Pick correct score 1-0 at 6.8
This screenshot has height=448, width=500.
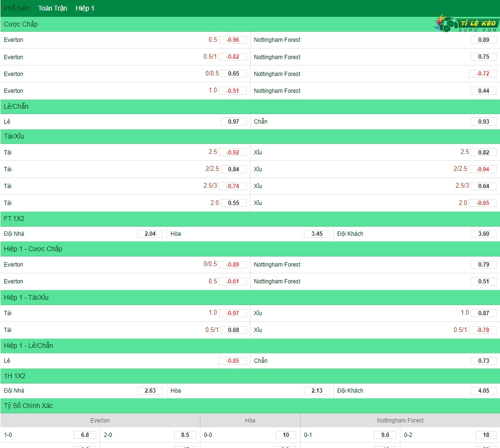coord(85,435)
